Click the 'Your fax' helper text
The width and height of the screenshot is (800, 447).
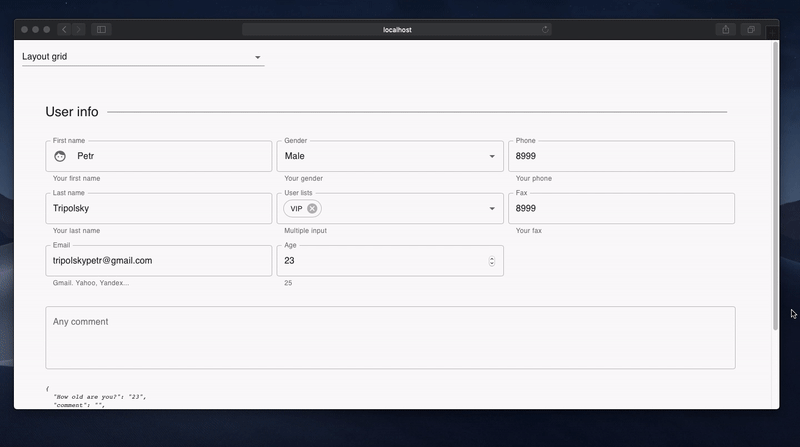pyautogui.click(x=529, y=231)
